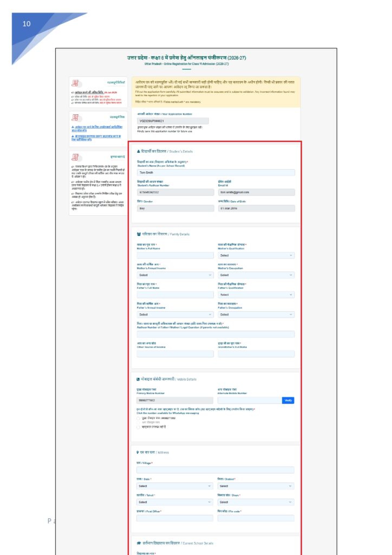Focus the Grandfather's Full Name input
The width and height of the screenshot is (392, 555).
click(256, 354)
